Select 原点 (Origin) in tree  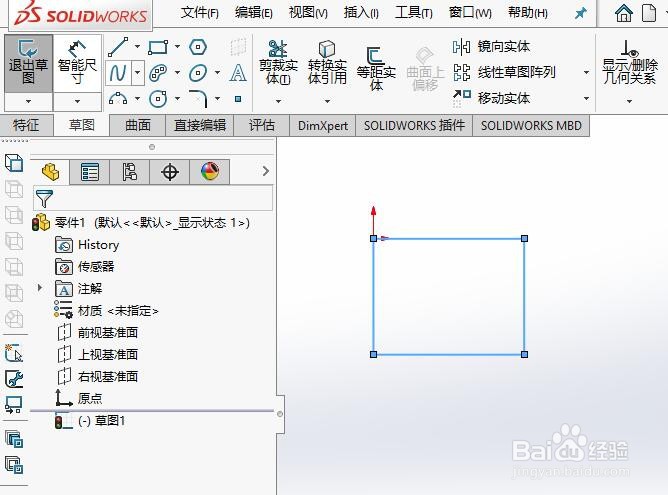point(79,398)
